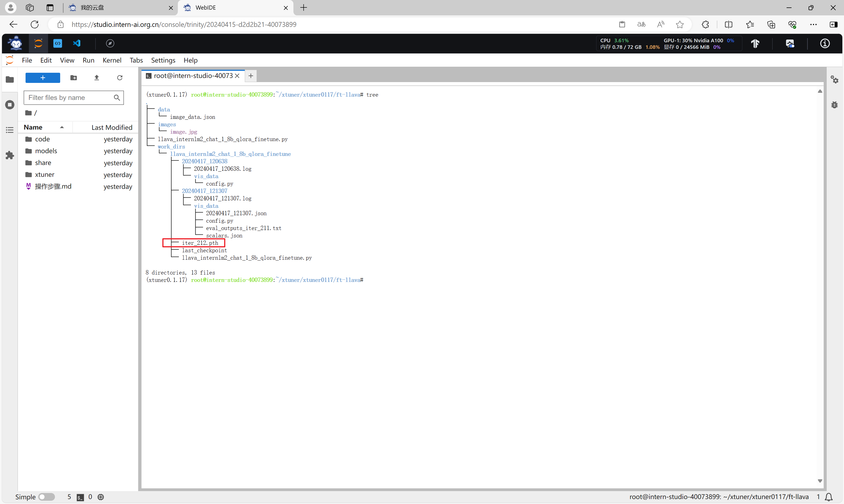Screen dimensions: 844x504
Task: Open the JupyterLab launcher icon
Action: [38, 43]
